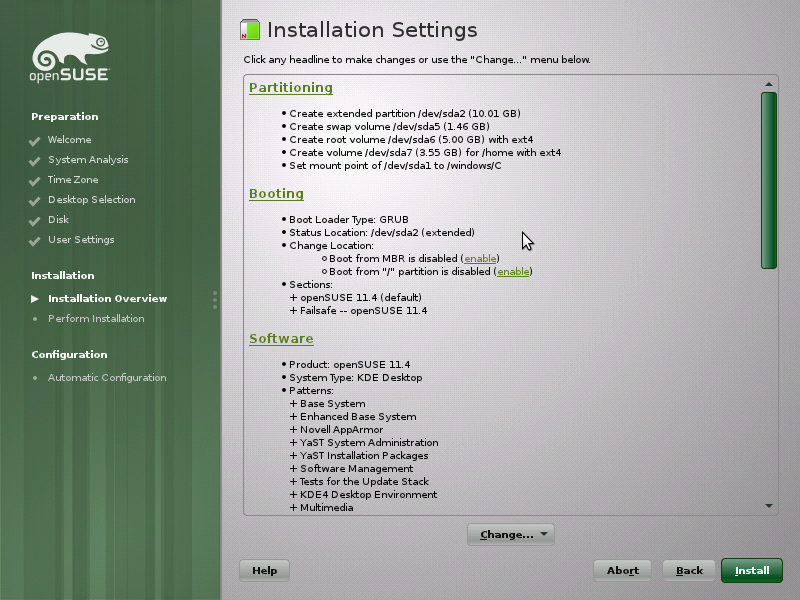The width and height of the screenshot is (800, 600).
Task: Click the Installation Settings package icon
Action: 249,30
